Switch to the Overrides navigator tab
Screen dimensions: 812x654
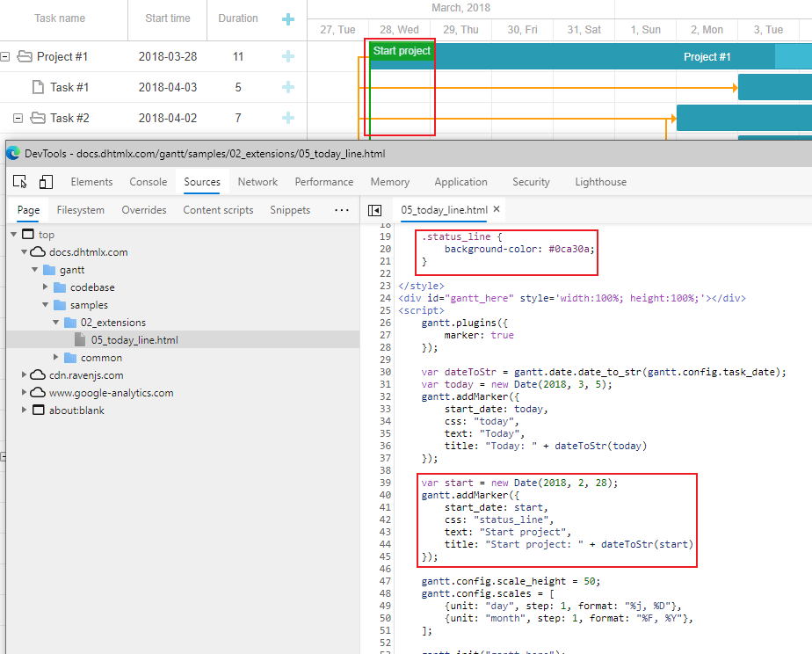[144, 210]
